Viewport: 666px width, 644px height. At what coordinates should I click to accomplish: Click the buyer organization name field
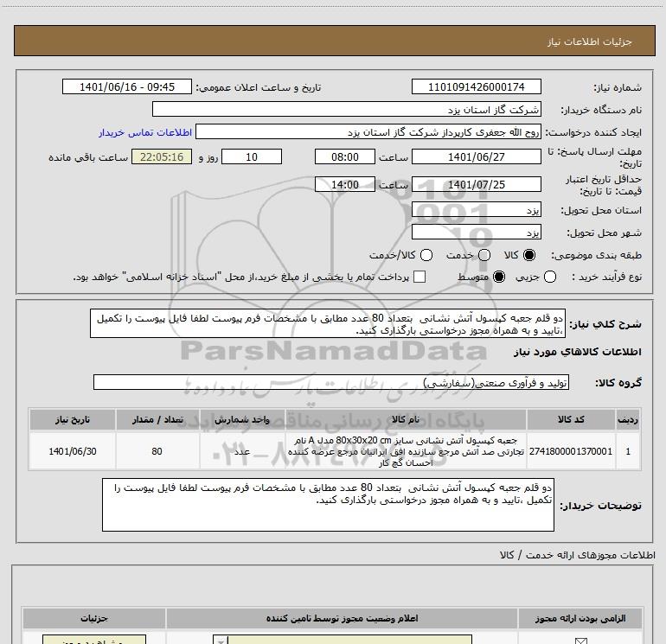click(347, 109)
